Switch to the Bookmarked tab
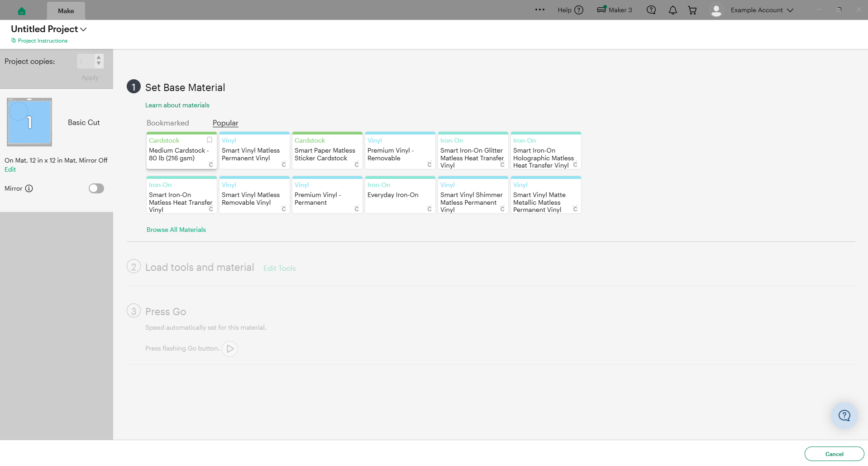The height and width of the screenshot is (466, 868). [168, 123]
